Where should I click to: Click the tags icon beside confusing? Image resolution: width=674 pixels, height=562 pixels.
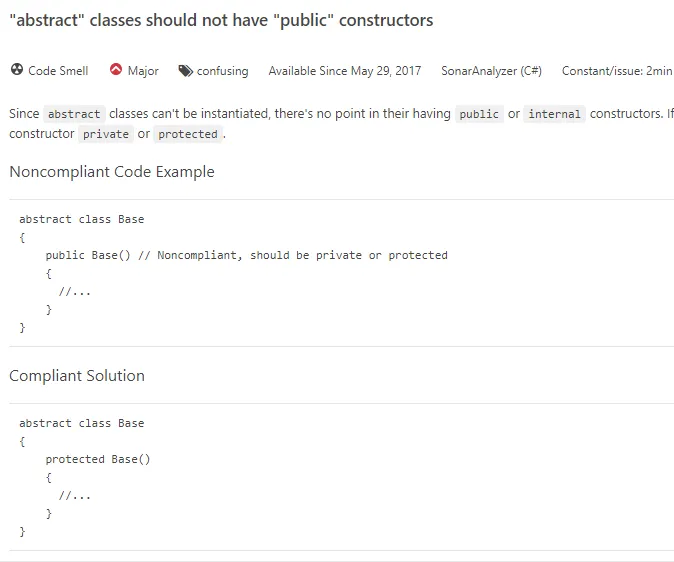click(185, 71)
